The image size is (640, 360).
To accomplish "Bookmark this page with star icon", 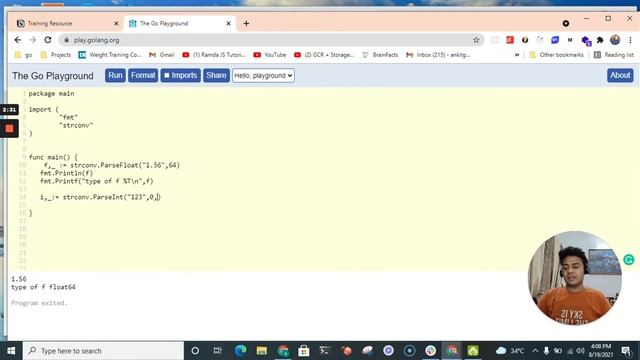I will [x=476, y=40].
